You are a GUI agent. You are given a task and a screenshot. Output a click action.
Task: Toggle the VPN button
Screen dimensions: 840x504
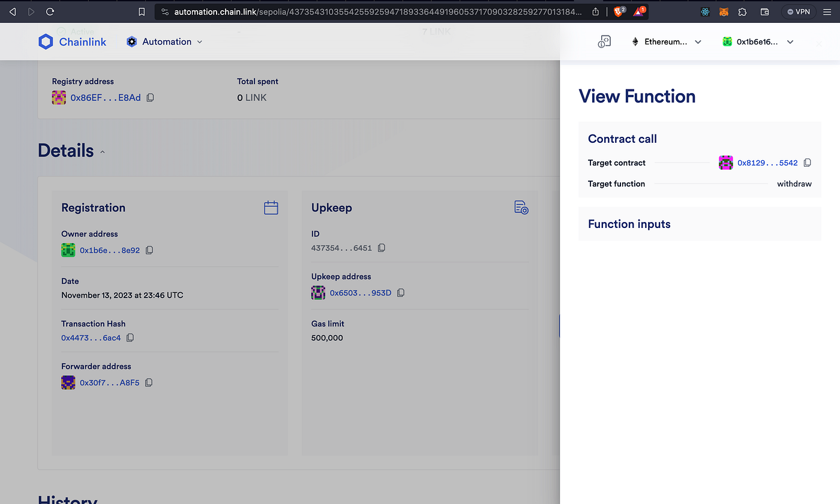coord(798,11)
